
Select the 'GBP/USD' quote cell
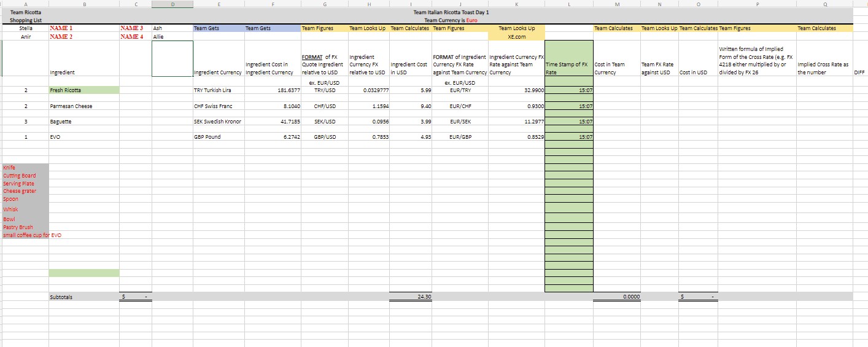[324, 137]
